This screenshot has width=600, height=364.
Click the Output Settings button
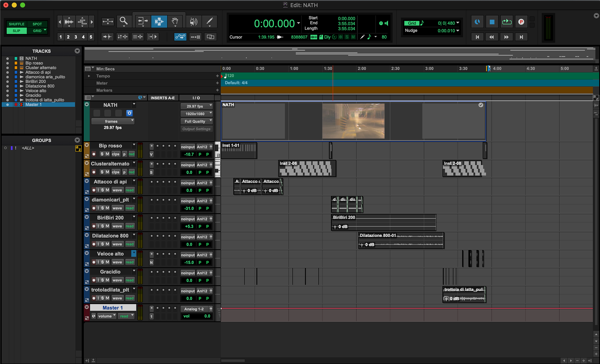[196, 129]
